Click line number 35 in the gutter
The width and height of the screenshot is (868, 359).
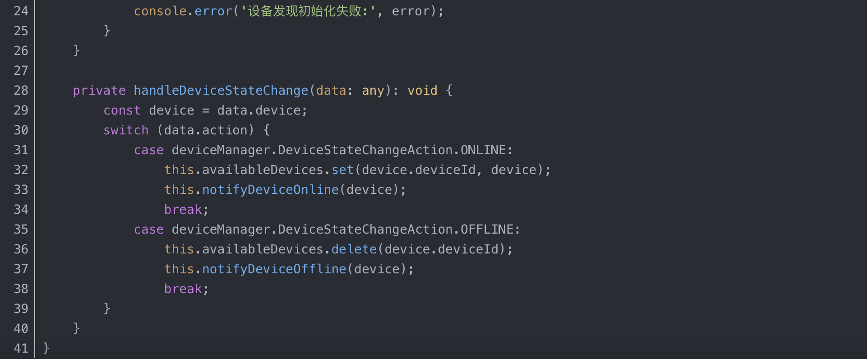point(21,229)
